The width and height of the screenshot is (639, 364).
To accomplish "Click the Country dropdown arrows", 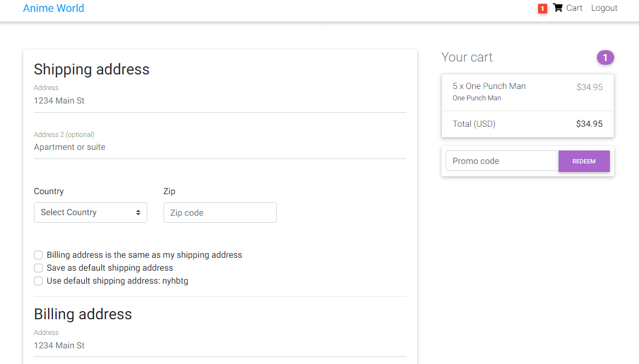I will [138, 212].
